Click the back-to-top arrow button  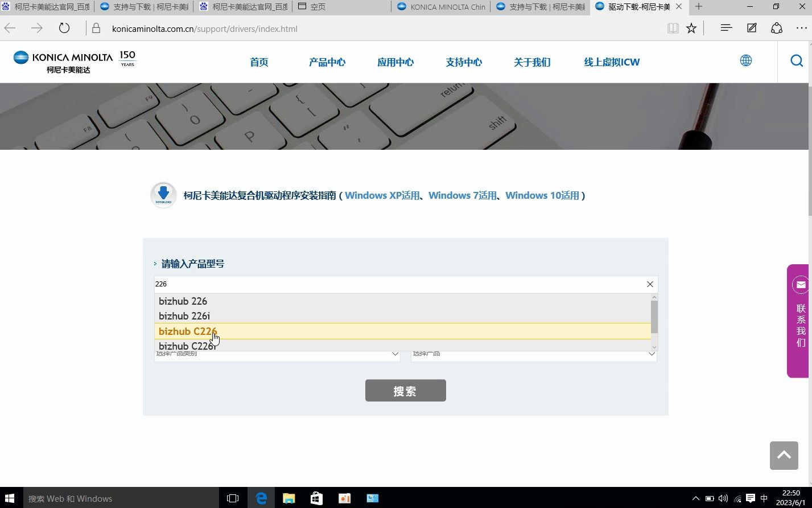tap(784, 455)
